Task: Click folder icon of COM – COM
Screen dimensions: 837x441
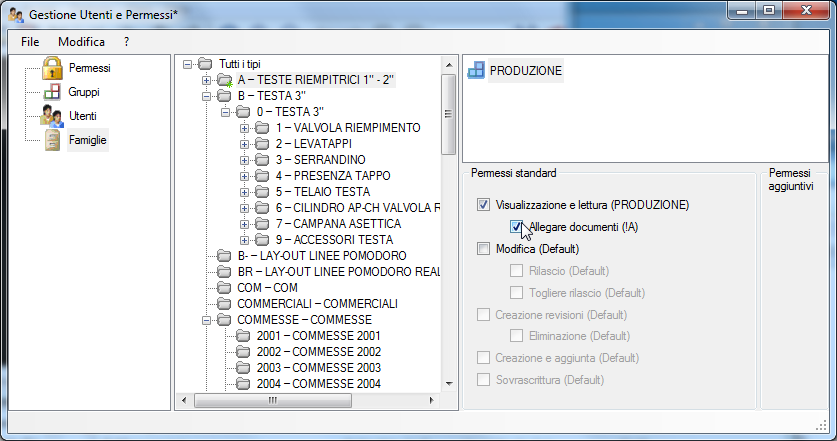Action: [x=224, y=288]
